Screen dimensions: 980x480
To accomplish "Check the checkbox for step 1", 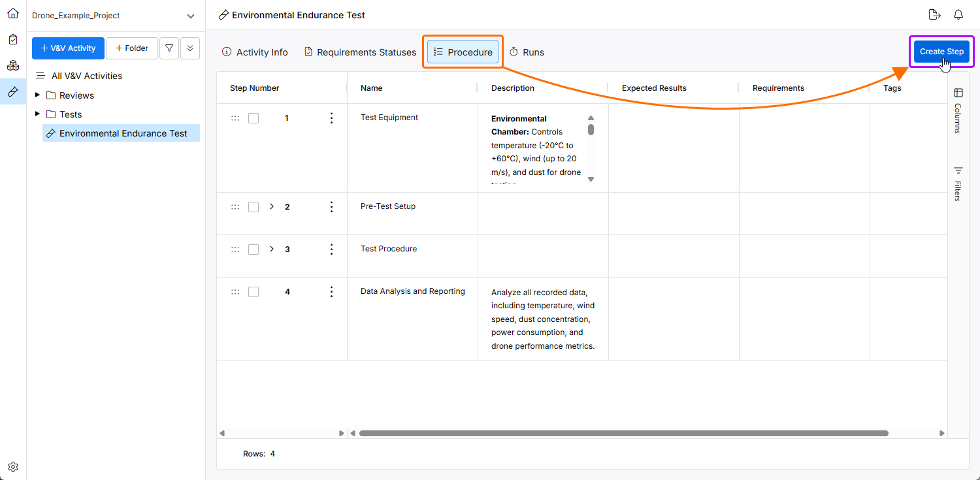I will click(253, 118).
